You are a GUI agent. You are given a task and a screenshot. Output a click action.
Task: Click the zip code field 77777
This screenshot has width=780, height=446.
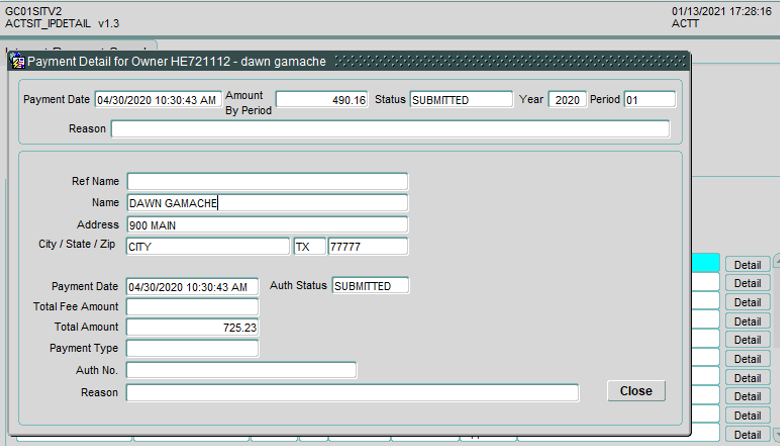[367, 246]
